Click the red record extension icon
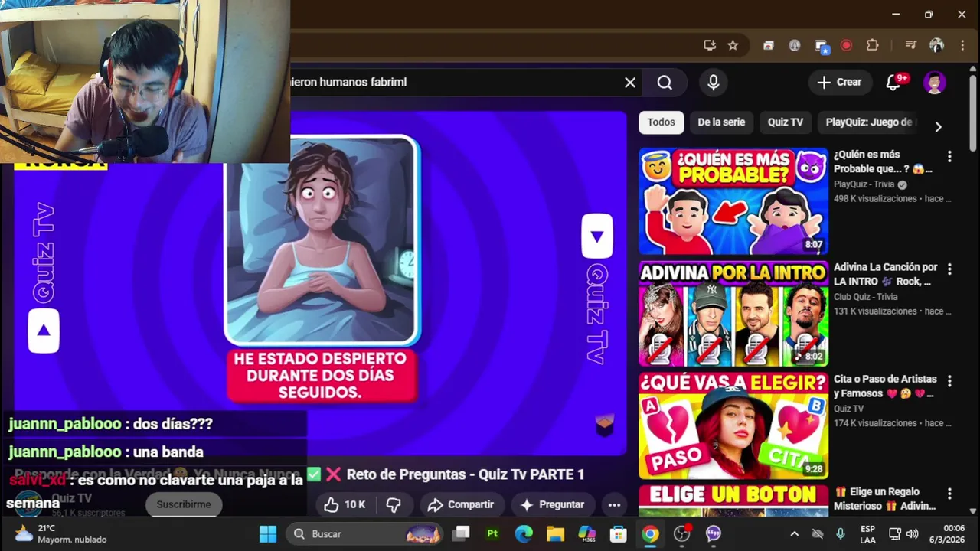Screen dimensions: 980x551 [846, 45]
